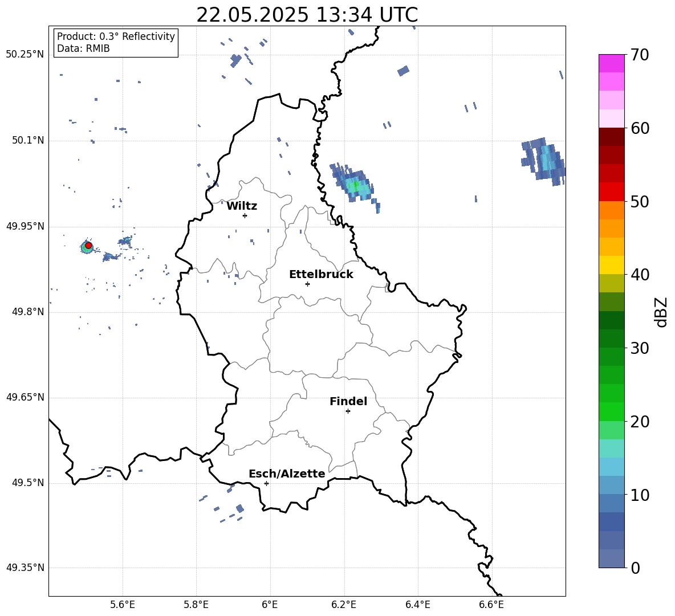Click the colorbar tick label 20

640,422
